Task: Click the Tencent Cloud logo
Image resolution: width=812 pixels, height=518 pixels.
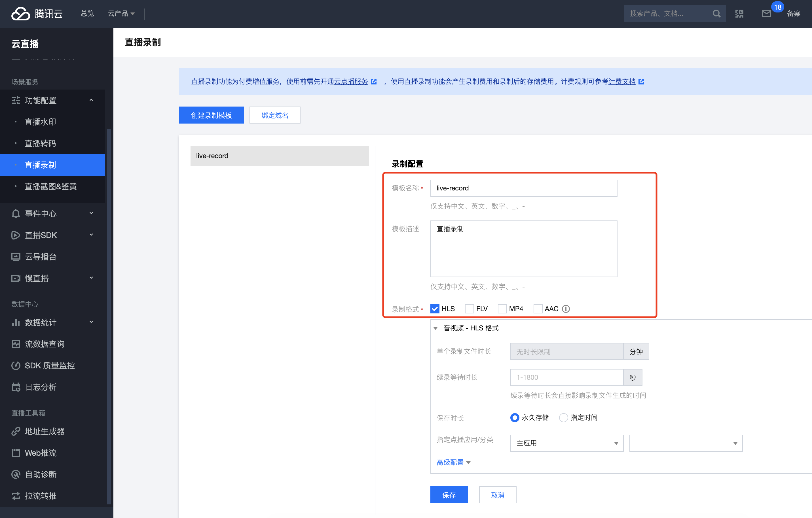Action: [x=37, y=14]
